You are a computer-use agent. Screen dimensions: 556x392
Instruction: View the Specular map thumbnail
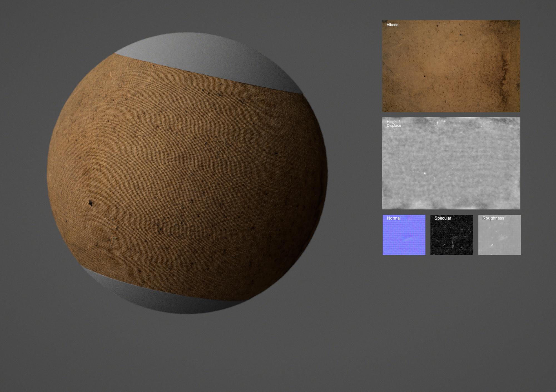click(x=451, y=235)
